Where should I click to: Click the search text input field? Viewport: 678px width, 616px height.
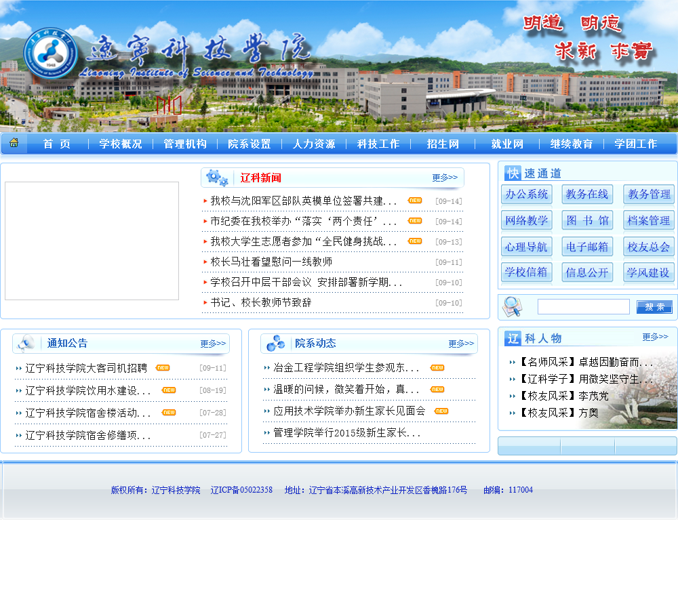click(x=583, y=306)
